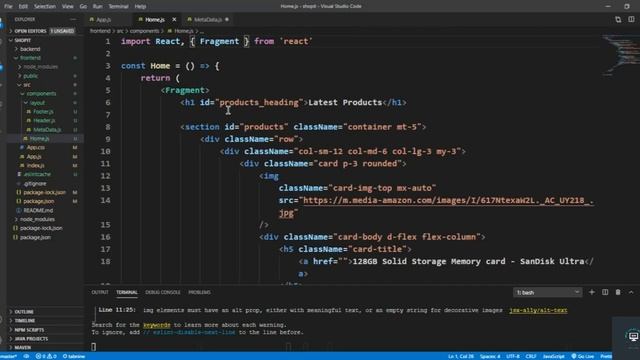The height and width of the screenshot is (360, 640).
Task: Click the Ln 1, Col 26 cursor position
Action: [461, 356]
